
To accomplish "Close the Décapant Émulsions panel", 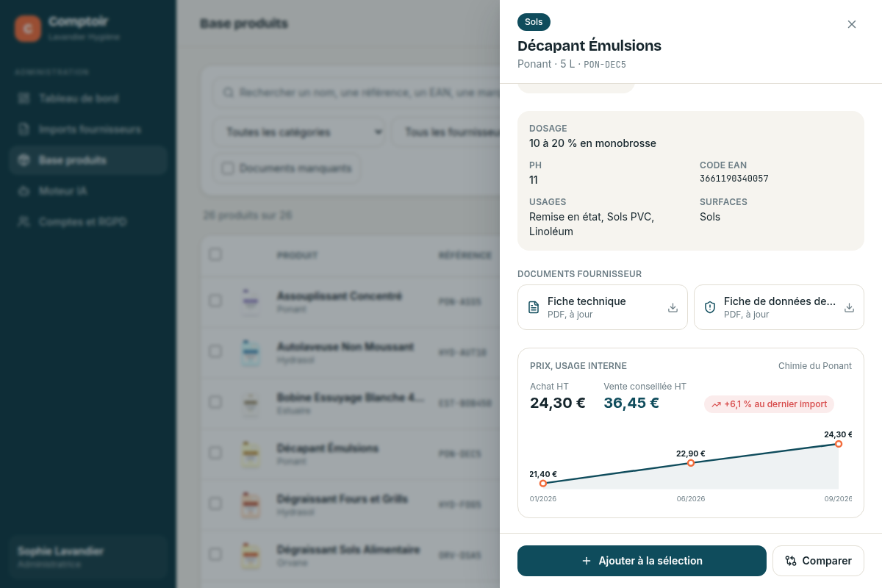I will 852,24.
